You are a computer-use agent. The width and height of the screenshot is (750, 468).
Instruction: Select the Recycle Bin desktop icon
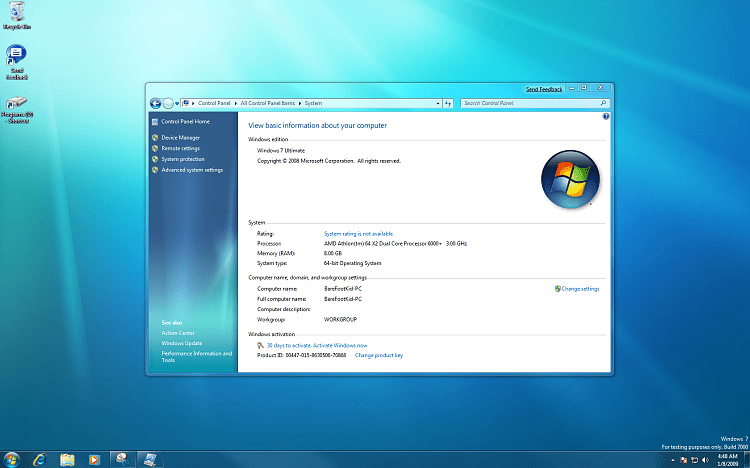(17, 16)
